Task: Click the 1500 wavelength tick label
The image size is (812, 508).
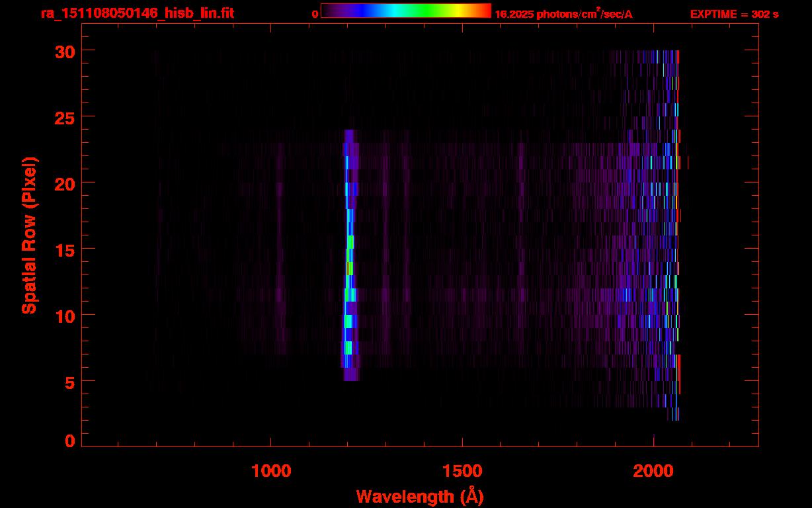Action: (462, 471)
